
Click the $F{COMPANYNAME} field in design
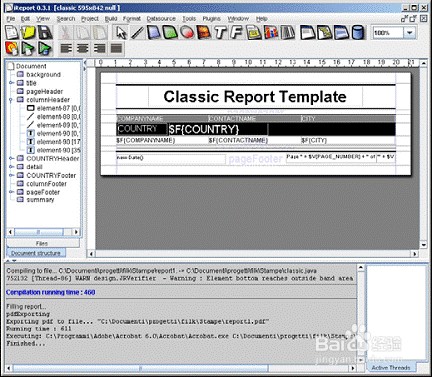[x=145, y=140]
